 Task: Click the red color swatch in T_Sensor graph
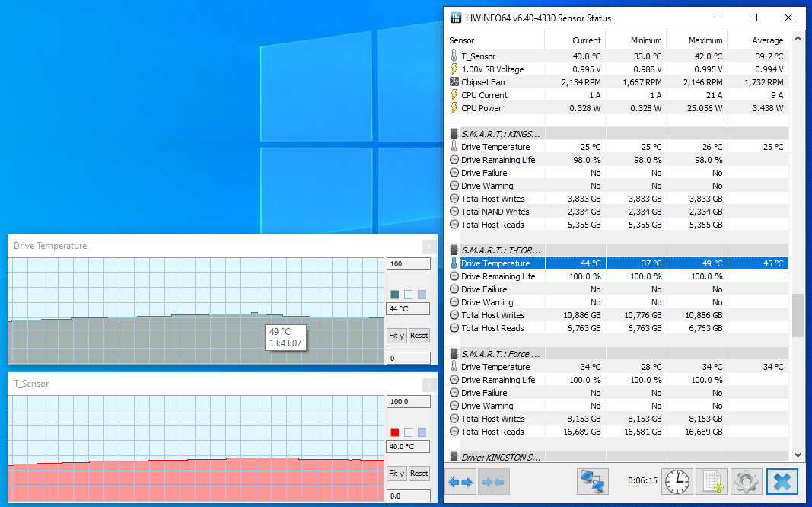pos(395,432)
